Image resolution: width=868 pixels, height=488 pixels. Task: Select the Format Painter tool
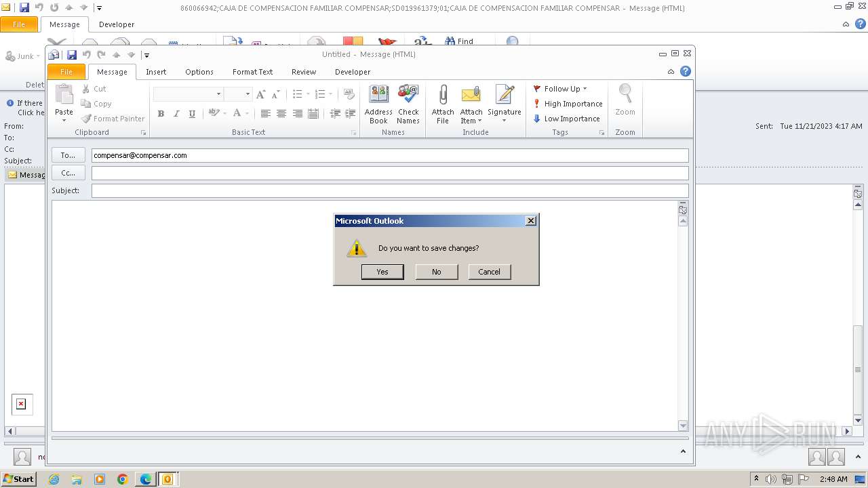[113, 119]
